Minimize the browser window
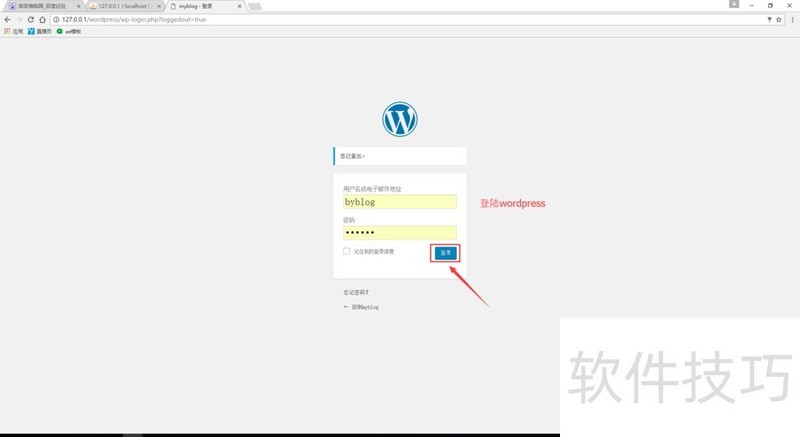 click(752, 5)
